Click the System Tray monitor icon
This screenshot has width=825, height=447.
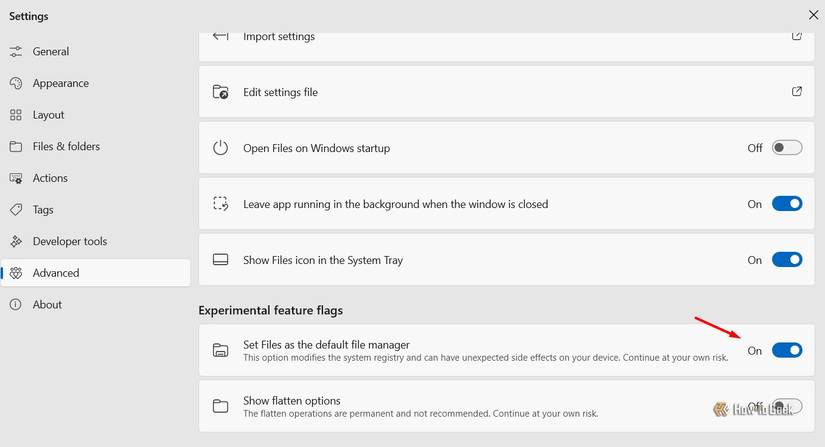pos(220,260)
